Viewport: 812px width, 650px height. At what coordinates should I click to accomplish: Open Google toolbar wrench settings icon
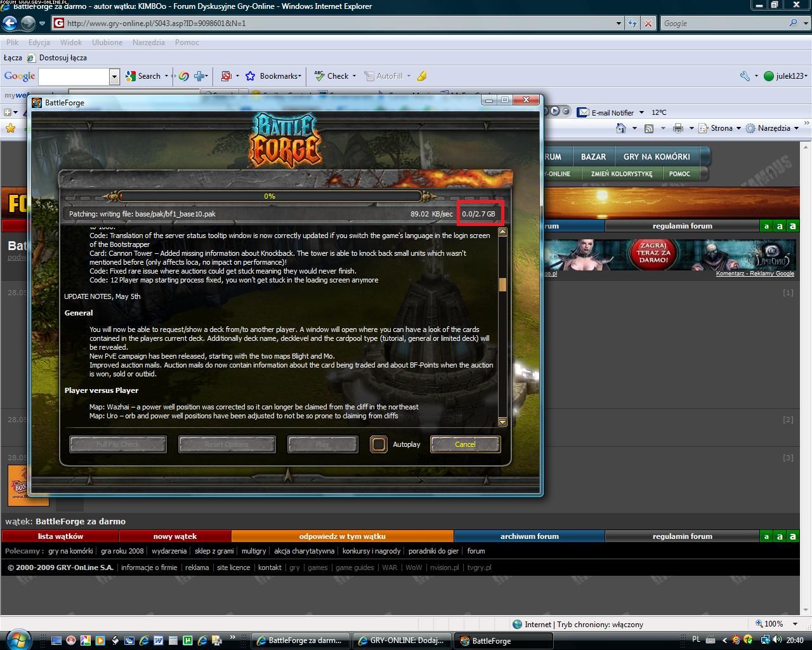point(745,76)
